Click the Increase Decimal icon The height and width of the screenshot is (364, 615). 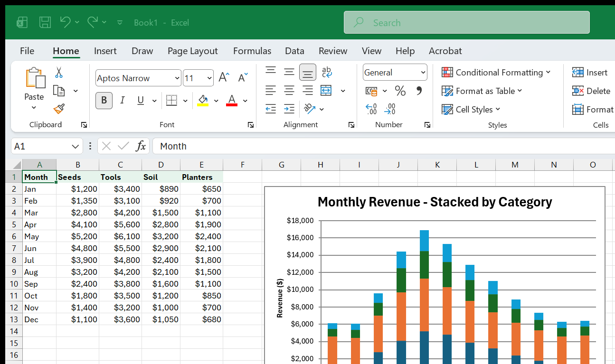[371, 109]
